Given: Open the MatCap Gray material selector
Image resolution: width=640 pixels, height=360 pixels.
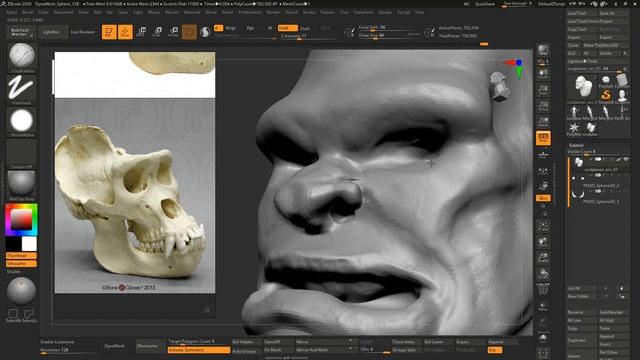Looking at the screenshot, I should coord(22,184).
